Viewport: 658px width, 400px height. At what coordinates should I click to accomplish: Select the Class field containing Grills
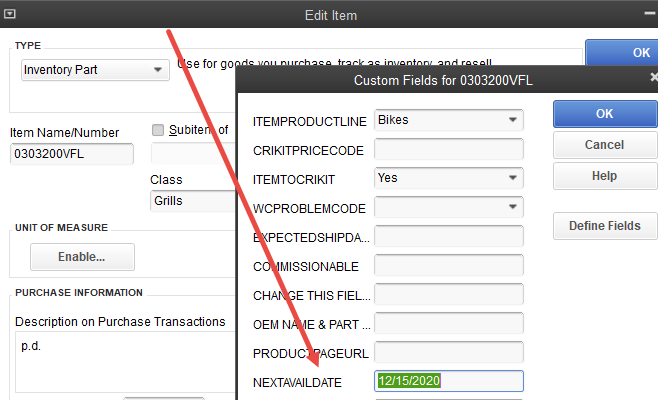click(190, 200)
